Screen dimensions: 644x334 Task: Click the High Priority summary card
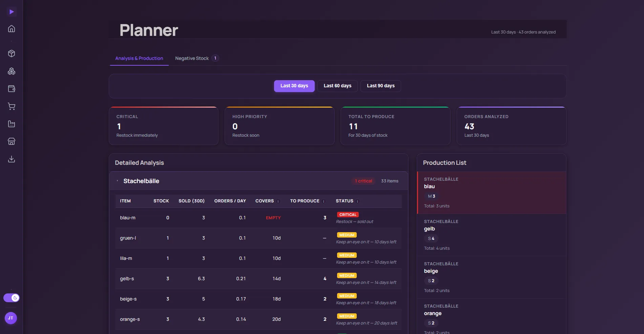point(279,126)
